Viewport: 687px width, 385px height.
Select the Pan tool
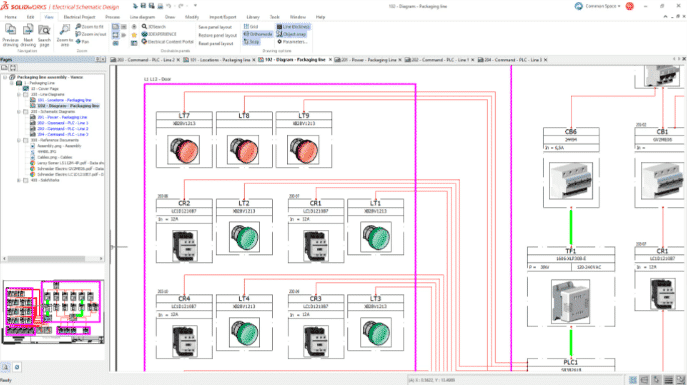(x=82, y=42)
